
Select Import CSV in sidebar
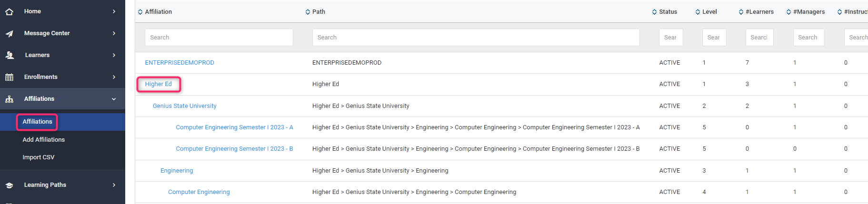click(38, 157)
